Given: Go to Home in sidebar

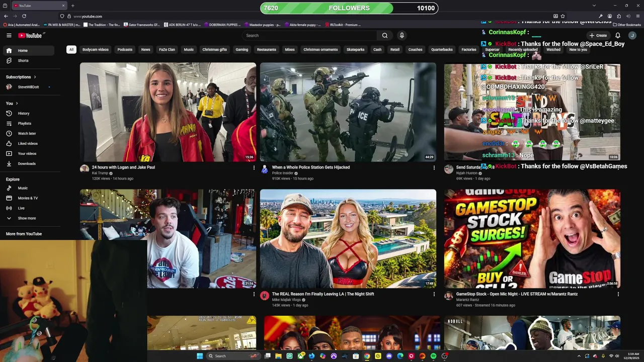Looking at the screenshot, I should 28,50.
